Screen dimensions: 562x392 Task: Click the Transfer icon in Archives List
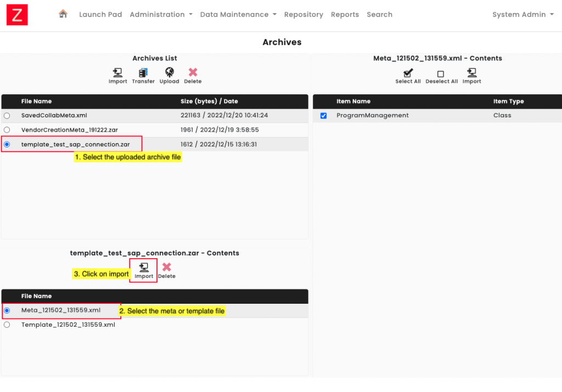[143, 75]
